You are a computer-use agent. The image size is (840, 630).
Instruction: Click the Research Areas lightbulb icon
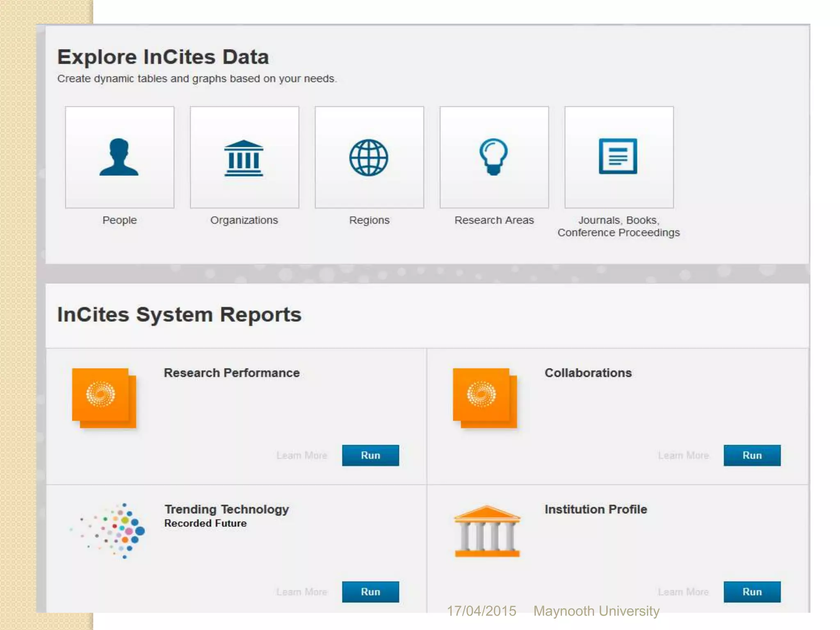[x=494, y=156]
